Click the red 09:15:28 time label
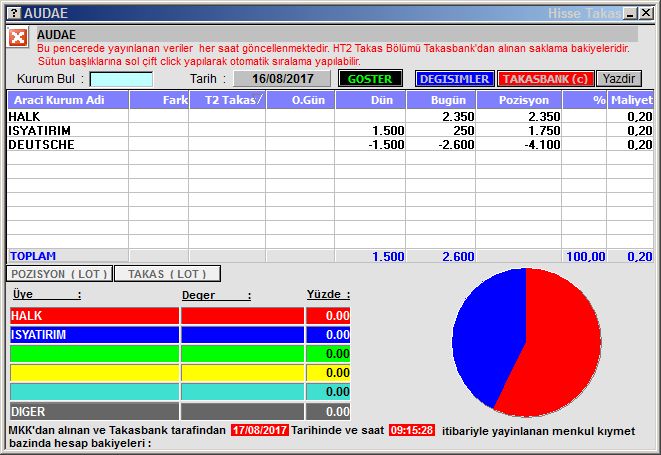The width and height of the screenshot is (661, 455). click(412, 430)
